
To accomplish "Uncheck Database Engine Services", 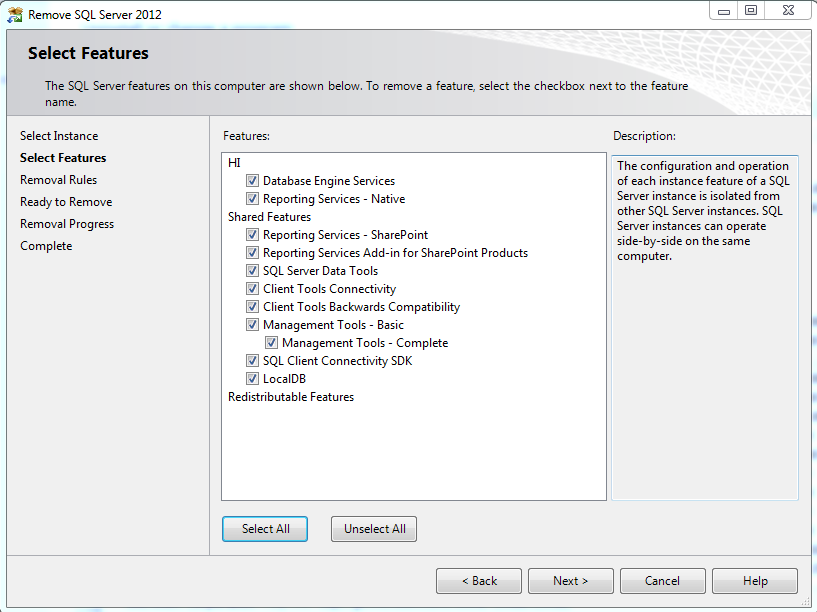I will tap(252, 181).
